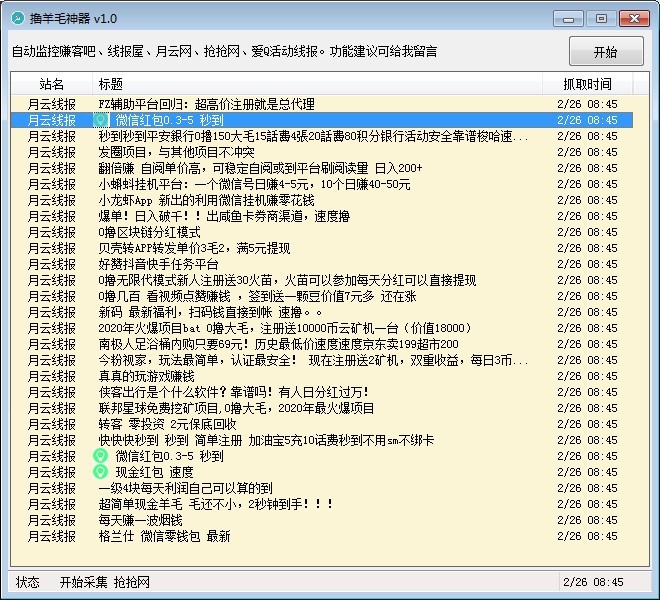
Task: Select row 转客 零投资 2元保底回收
Action: point(322,424)
